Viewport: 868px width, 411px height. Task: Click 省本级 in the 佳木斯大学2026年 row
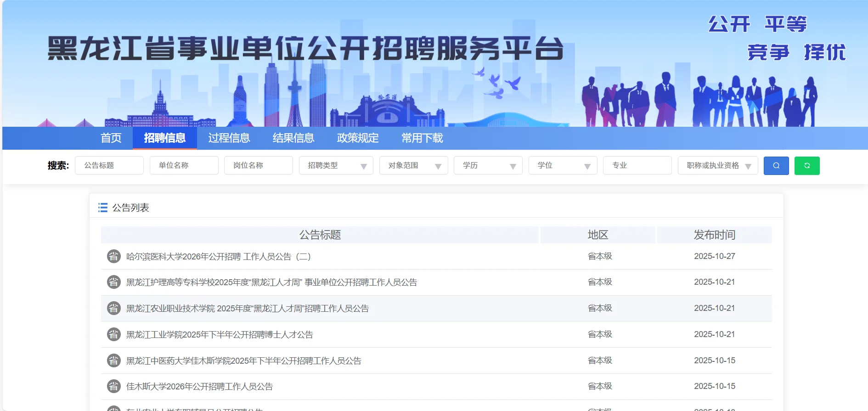pos(600,386)
